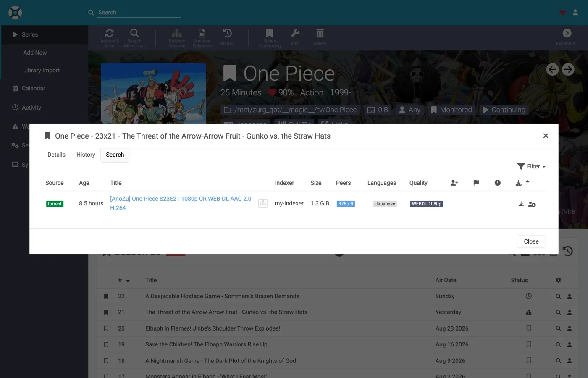Image resolution: width=588 pixels, height=378 pixels.
Task: Click the donate heart icon
Action: click(562, 13)
